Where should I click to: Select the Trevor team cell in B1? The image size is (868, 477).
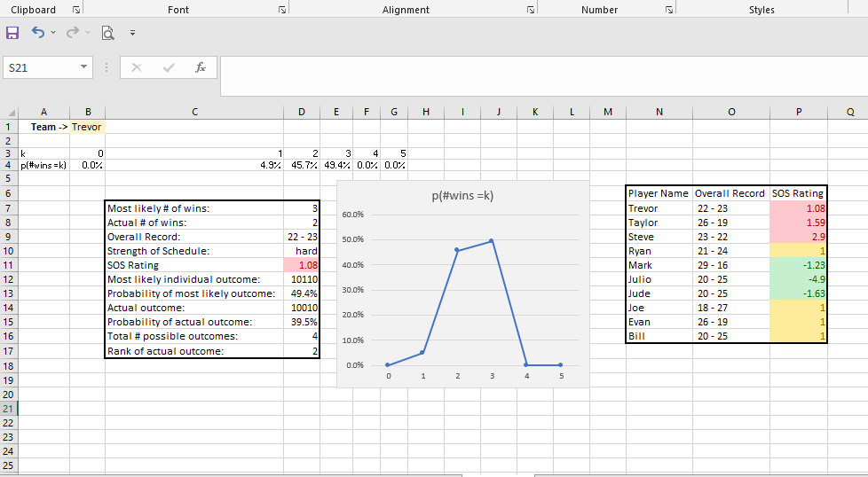[87, 126]
